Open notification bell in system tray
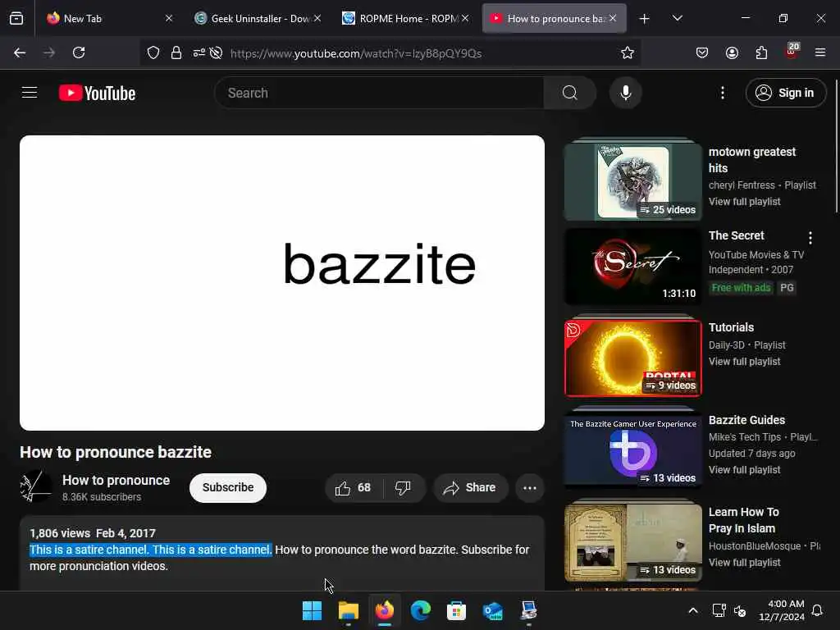Image resolution: width=840 pixels, height=630 pixels. (x=817, y=610)
